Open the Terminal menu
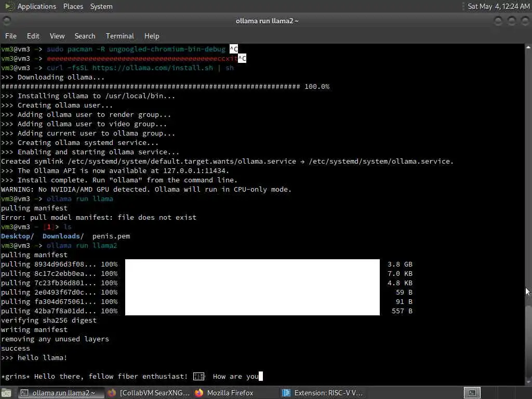532x399 pixels. [x=120, y=36]
